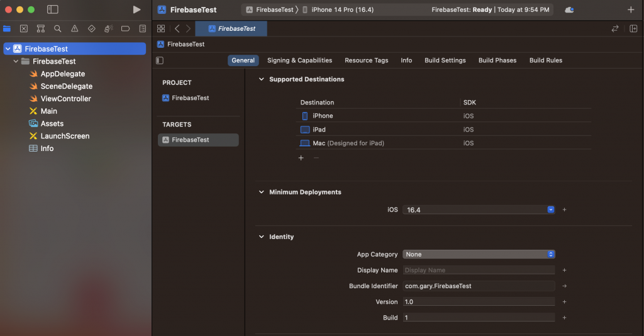
Task: Select the FirebaseTest editor tab
Action: pos(231,28)
